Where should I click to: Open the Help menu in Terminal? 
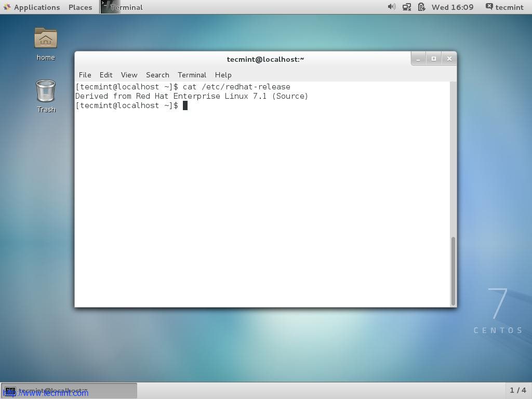coord(223,75)
